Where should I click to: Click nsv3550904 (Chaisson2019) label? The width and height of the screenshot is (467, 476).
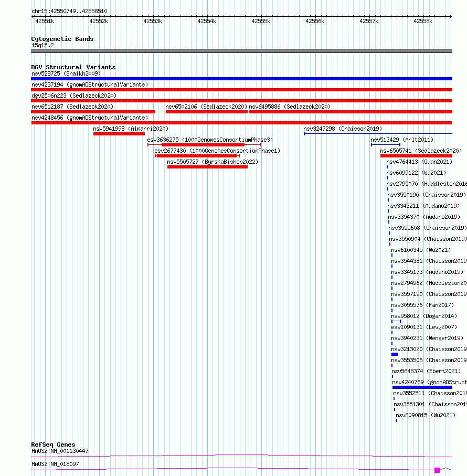[x=428, y=239]
